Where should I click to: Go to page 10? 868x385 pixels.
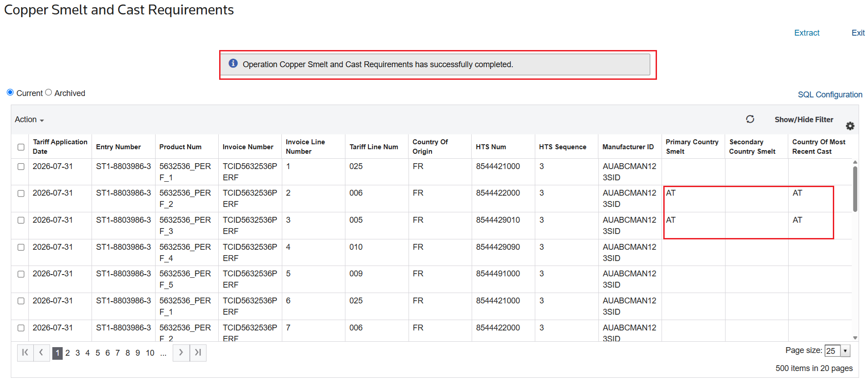pos(150,353)
